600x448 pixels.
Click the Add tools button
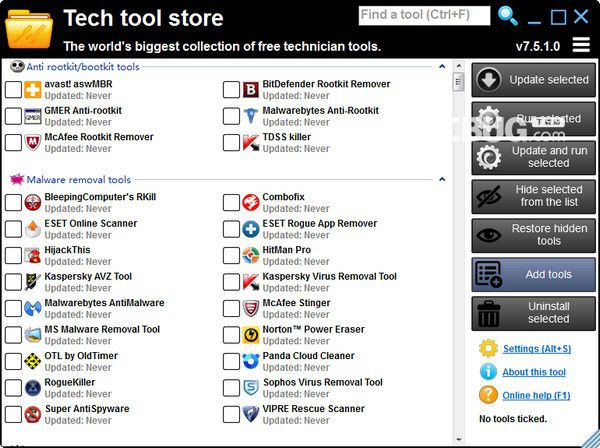point(533,275)
